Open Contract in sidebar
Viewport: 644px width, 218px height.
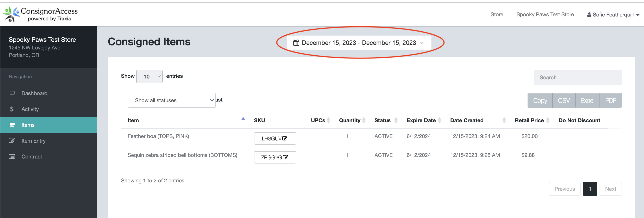tap(48, 156)
